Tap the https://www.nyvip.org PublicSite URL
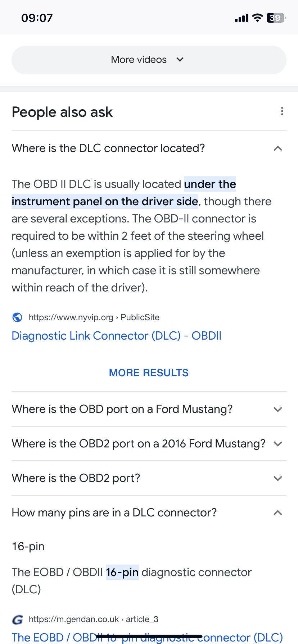 [94, 317]
